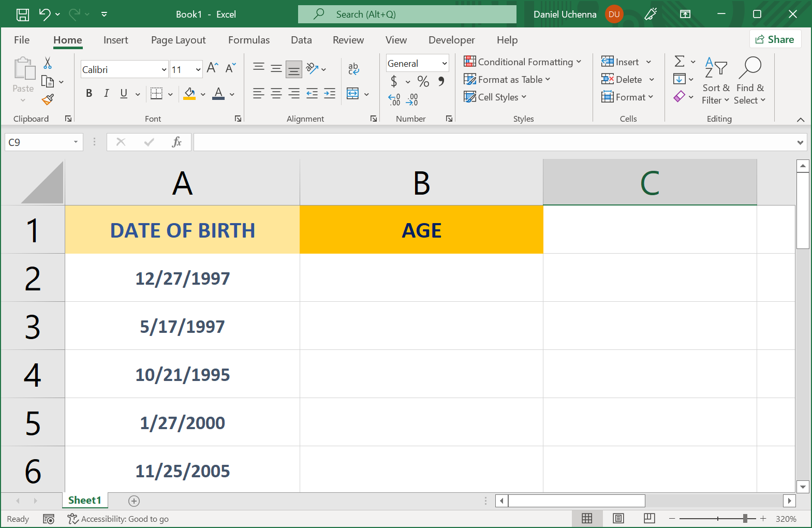Open the Calibri font name dropdown
The image size is (812, 528).
pyautogui.click(x=164, y=69)
